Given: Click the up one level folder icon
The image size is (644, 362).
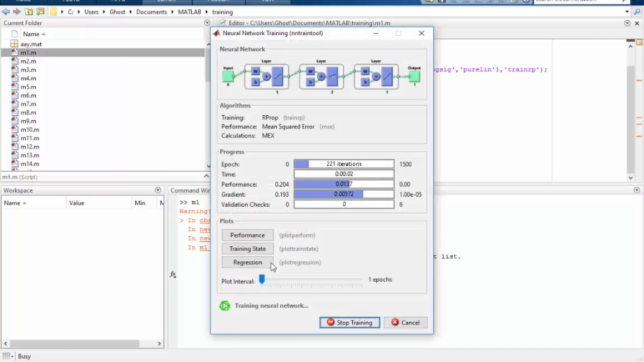Looking at the screenshot, I should pos(29,12).
